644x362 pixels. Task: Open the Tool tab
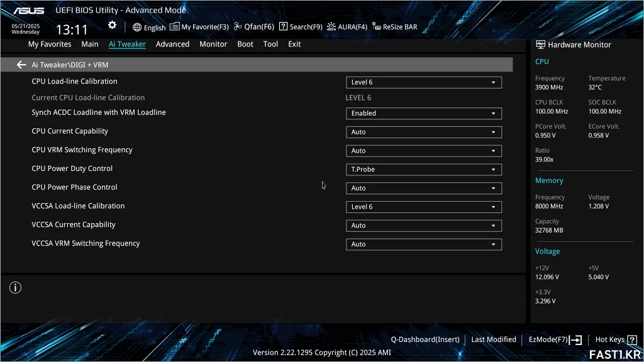point(270,45)
